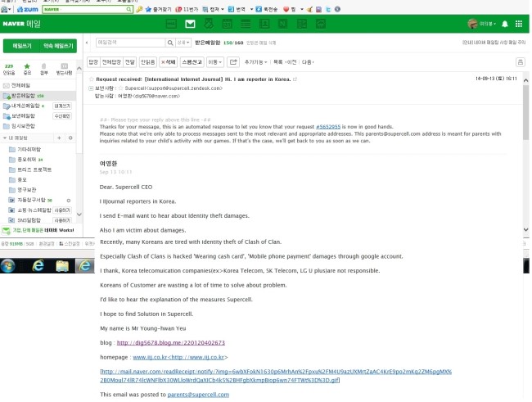Click green Compose Mail button
This screenshot has height=402, width=532.
tap(22, 46)
